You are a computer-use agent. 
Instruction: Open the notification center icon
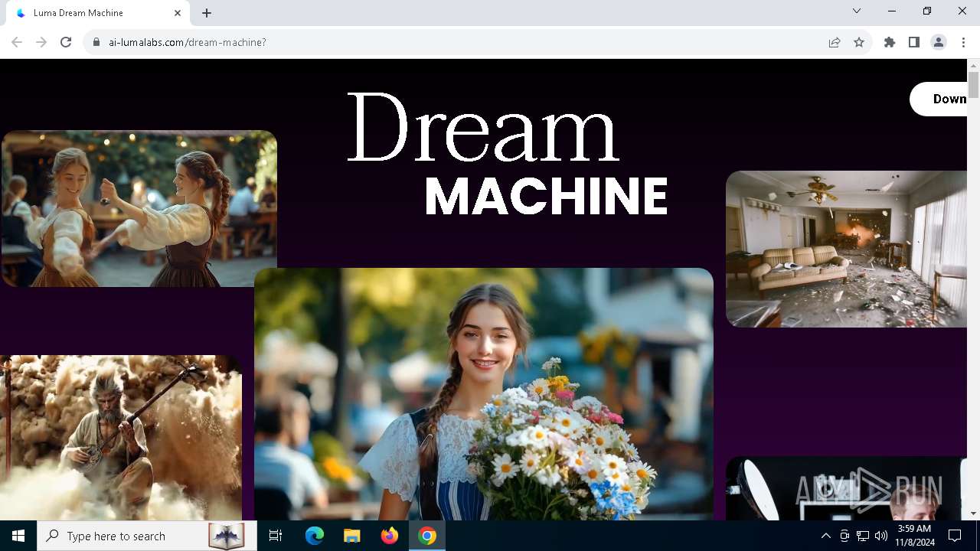tap(955, 536)
